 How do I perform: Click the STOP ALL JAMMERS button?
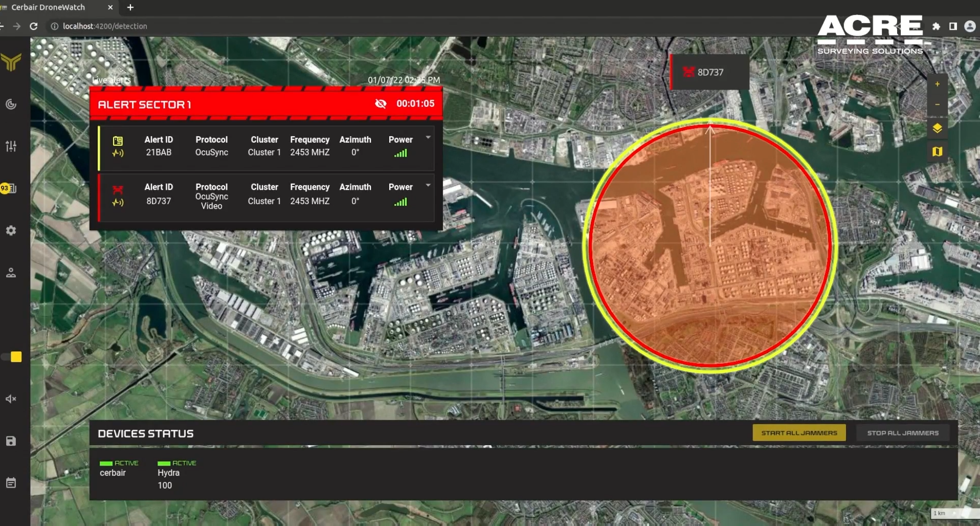903,433
